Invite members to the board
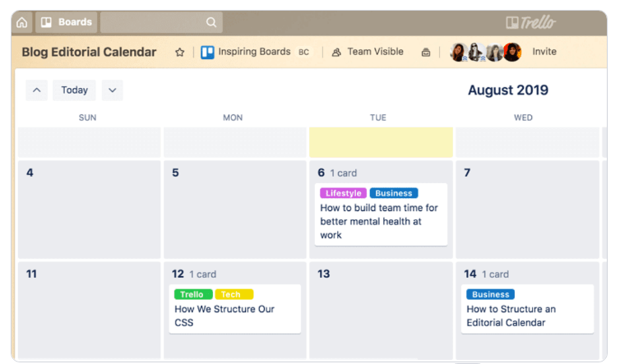This screenshot has width=620, height=364. pyautogui.click(x=544, y=52)
